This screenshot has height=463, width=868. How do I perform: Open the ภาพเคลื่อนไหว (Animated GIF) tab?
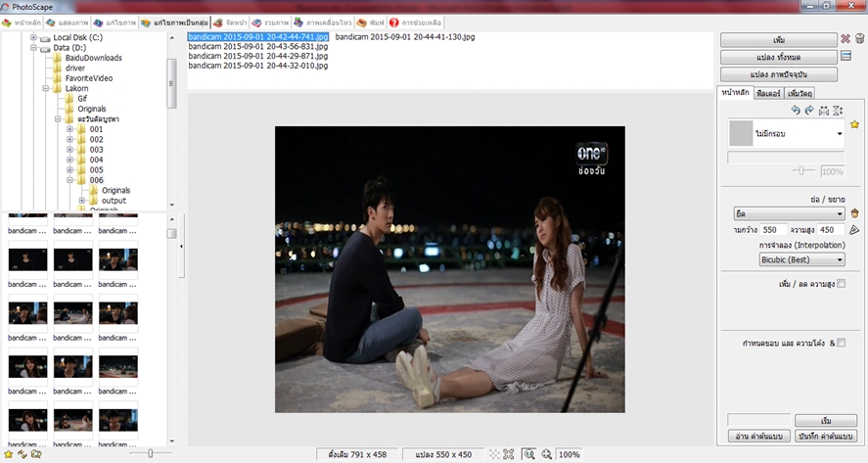click(x=323, y=23)
